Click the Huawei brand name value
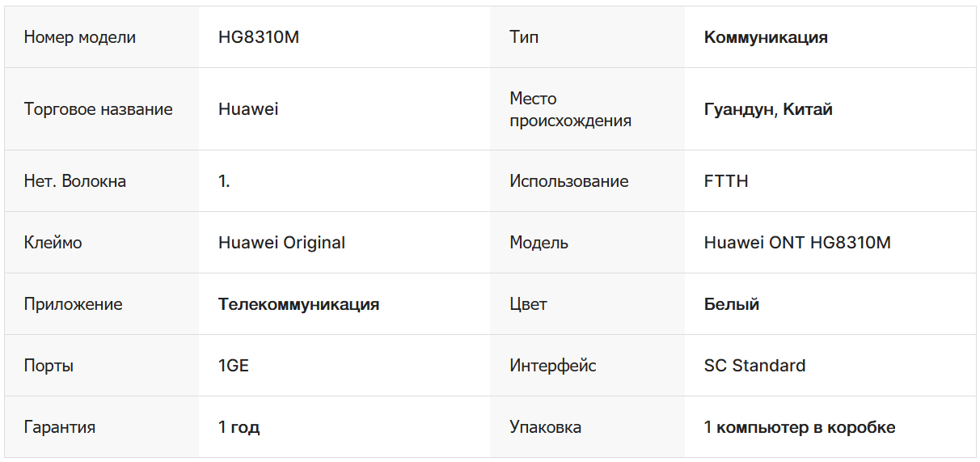Image resolution: width=980 pixels, height=462 pixels. (x=248, y=109)
